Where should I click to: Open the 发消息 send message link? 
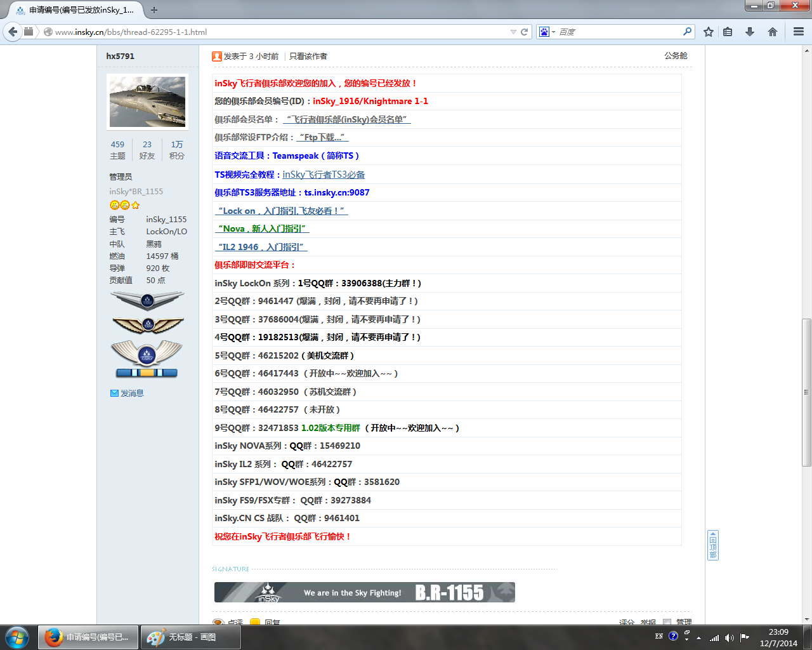[x=132, y=394]
